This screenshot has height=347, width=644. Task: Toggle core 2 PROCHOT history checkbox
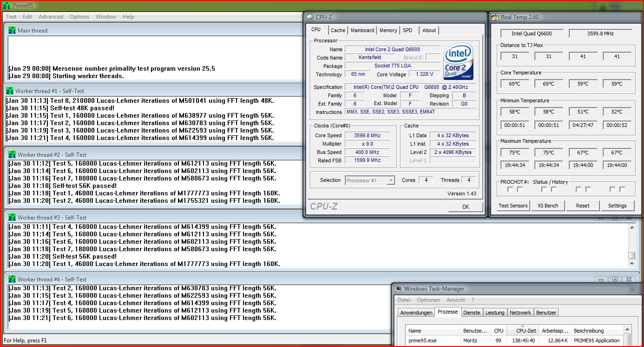[554, 189]
